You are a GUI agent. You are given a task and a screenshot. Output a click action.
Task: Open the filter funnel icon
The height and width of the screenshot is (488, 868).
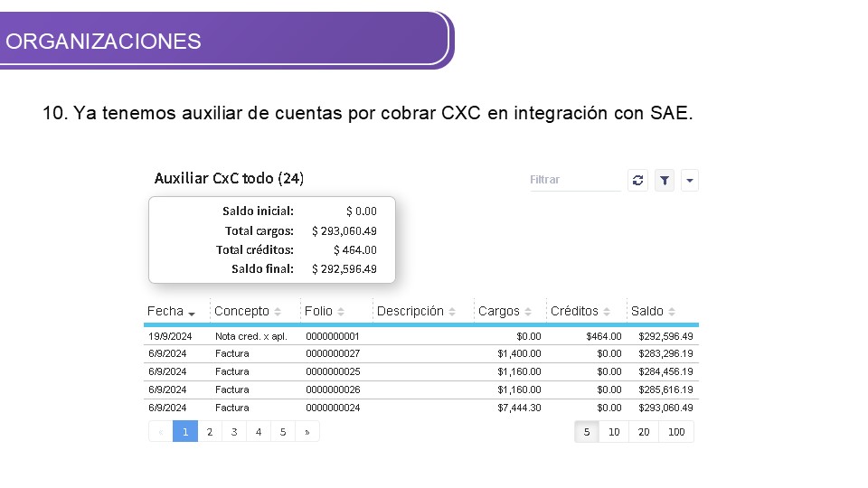point(665,180)
